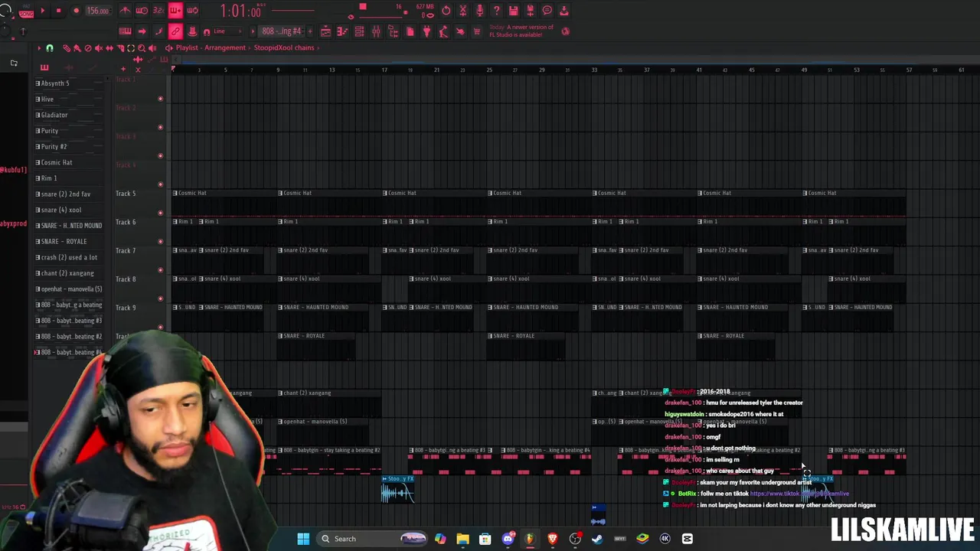Stop playback with the Stop button

pos(58,11)
